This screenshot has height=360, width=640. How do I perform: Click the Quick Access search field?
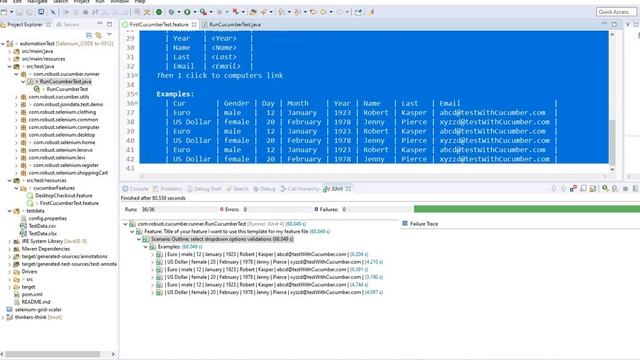[x=616, y=12]
